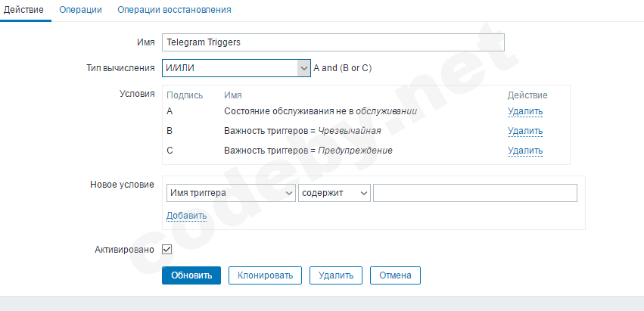Click the Подпись column header
Viewport: 644px width, 311px height.
[x=185, y=95]
